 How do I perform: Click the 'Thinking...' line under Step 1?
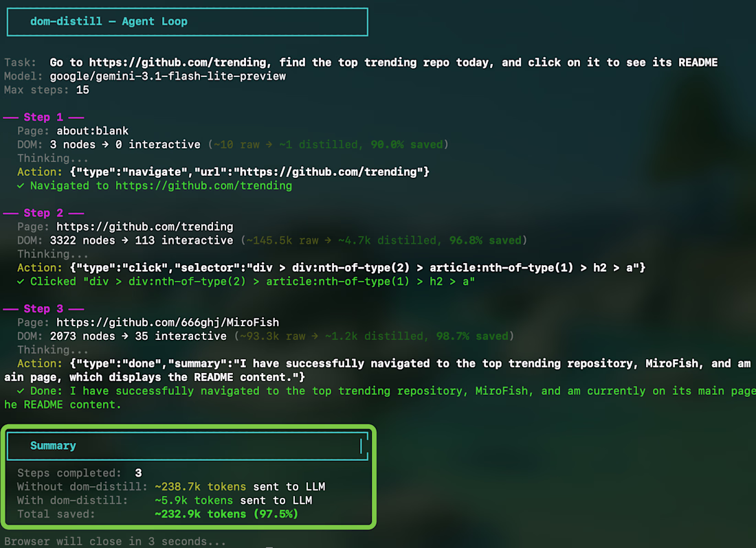tap(53, 159)
